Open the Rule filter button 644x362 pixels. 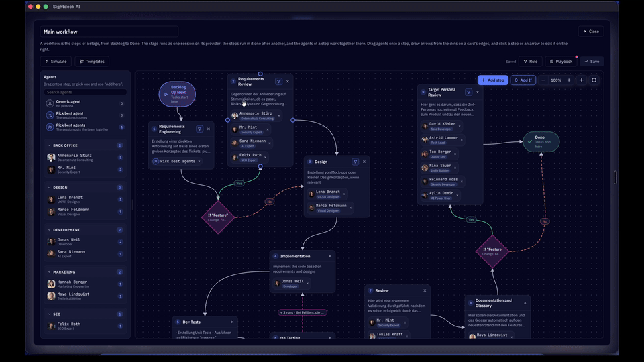point(530,62)
